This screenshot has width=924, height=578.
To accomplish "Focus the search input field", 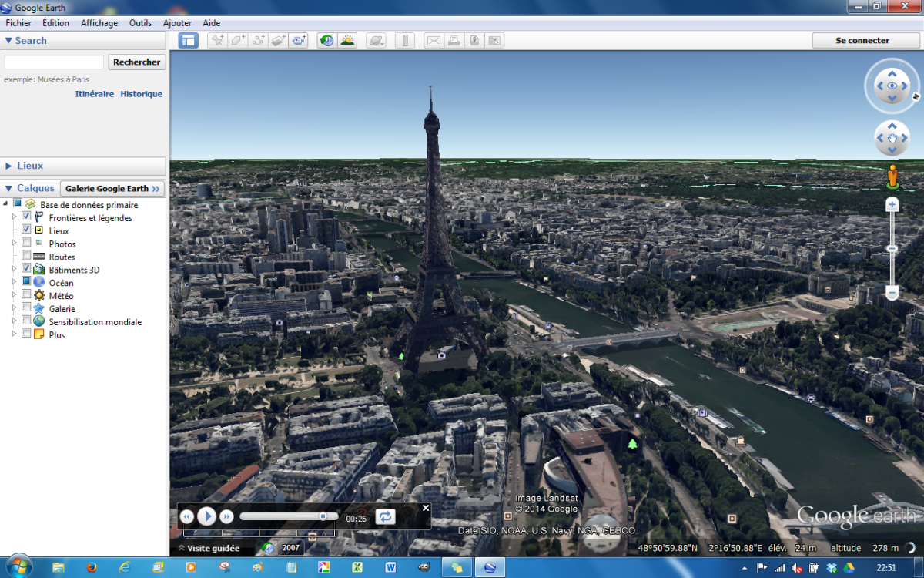I will coord(54,62).
